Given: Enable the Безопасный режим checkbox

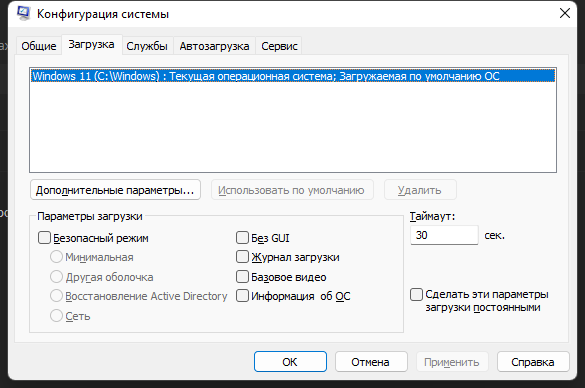Looking at the screenshot, I should pyautogui.click(x=44, y=238).
